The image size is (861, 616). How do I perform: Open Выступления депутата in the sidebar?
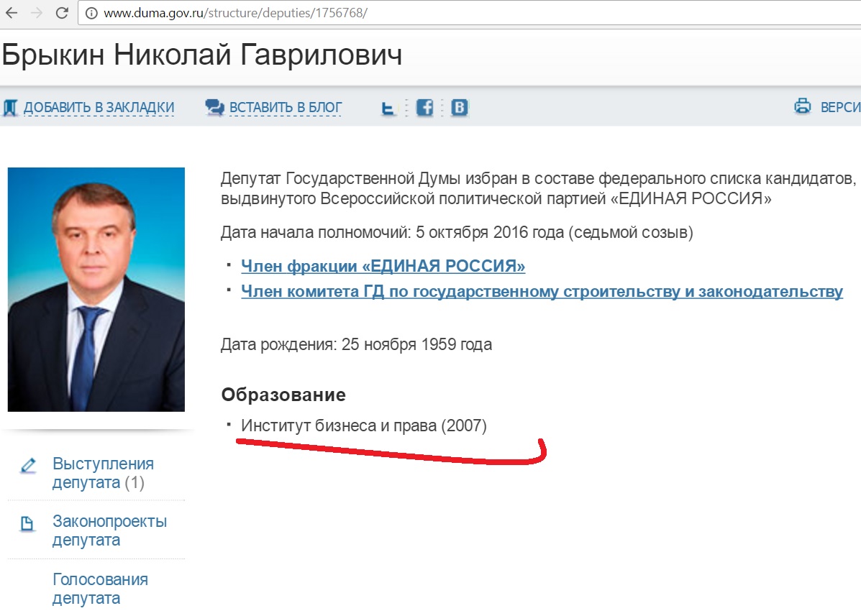point(103,473)
